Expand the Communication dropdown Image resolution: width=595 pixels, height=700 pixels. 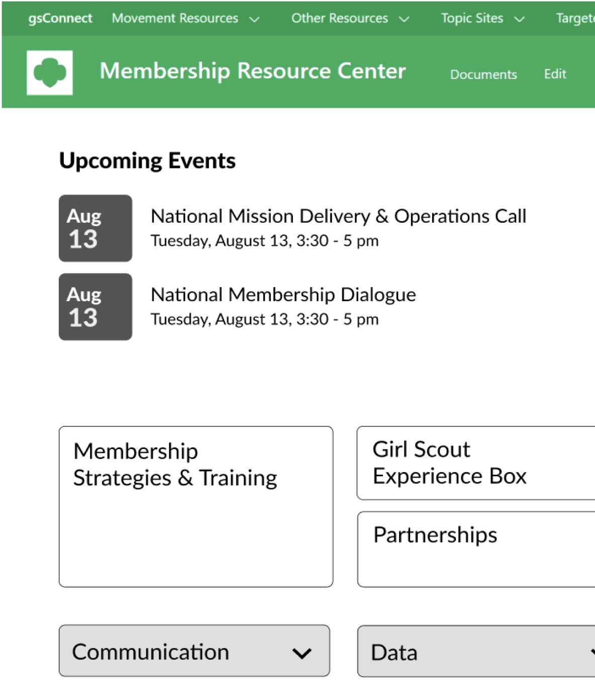pyautogui.click(x=194, y=651)
